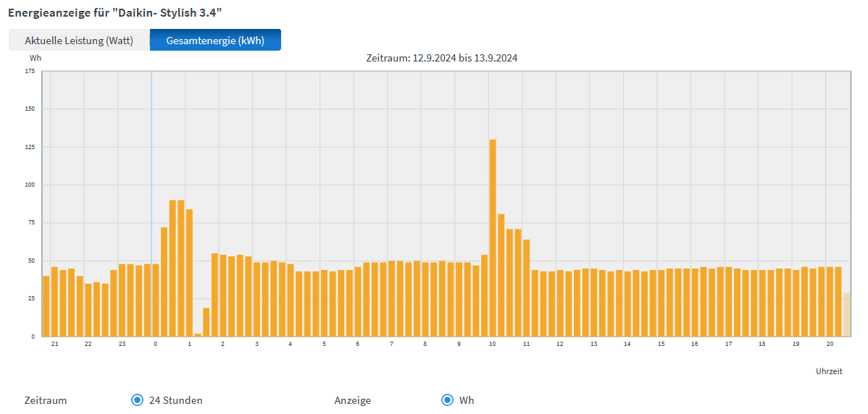Click the tallest bar at hour 10
This screenshot has height=414, width=868.
coord(493,237)
